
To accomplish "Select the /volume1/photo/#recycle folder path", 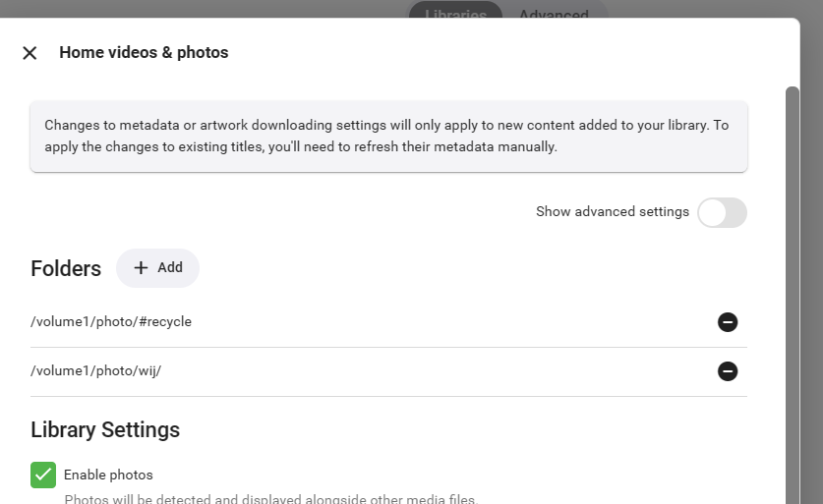I will (111, 322).
